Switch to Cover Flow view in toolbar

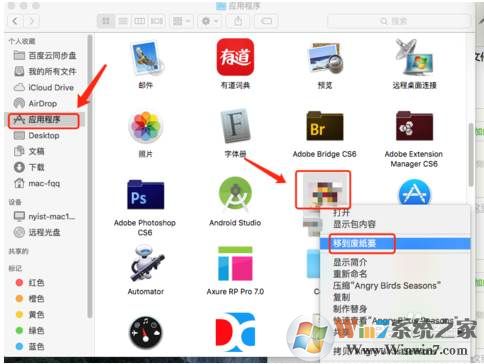157,21
